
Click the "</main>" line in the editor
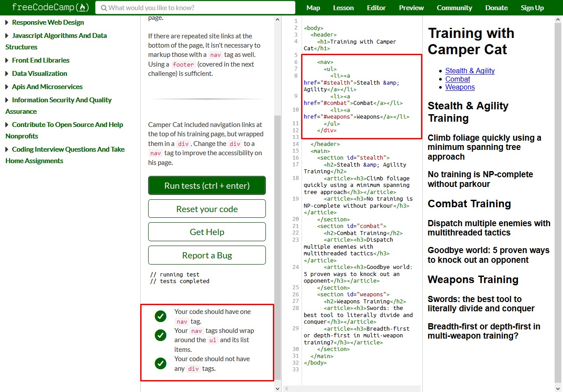point(322,356)
